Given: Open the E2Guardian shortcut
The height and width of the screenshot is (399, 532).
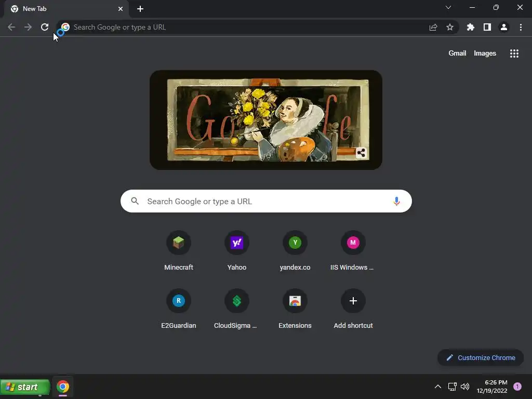Looking at the screenshot, I should pos(179,309).
